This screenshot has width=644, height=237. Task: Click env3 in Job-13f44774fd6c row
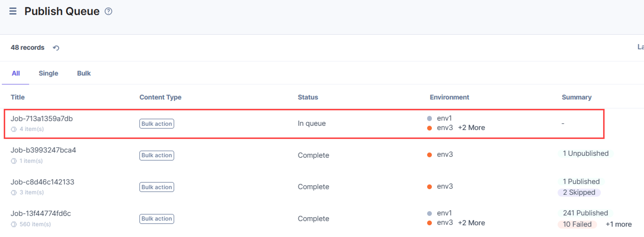(445, 223)
